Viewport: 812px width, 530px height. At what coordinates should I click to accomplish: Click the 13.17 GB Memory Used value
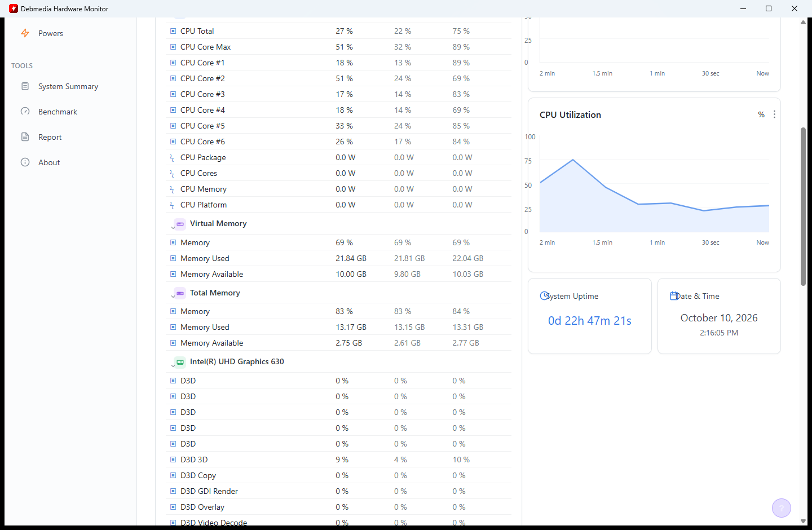pyautogui.click(x=351, y=327)
